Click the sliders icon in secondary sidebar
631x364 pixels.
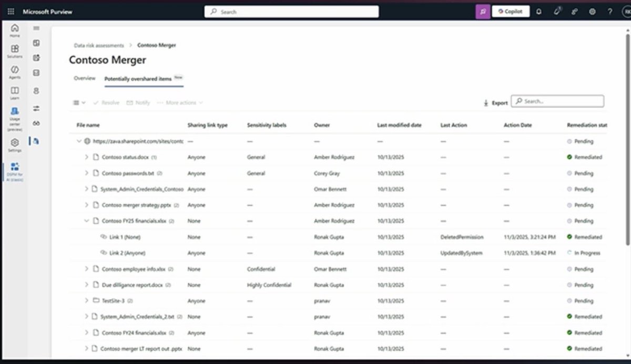pyautogui.click(x=36, y=108)
